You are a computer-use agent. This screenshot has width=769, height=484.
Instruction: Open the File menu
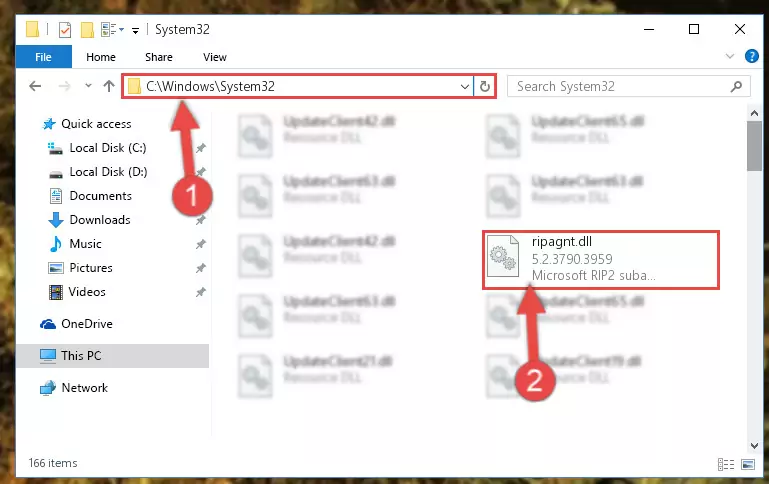coord(43,57)
